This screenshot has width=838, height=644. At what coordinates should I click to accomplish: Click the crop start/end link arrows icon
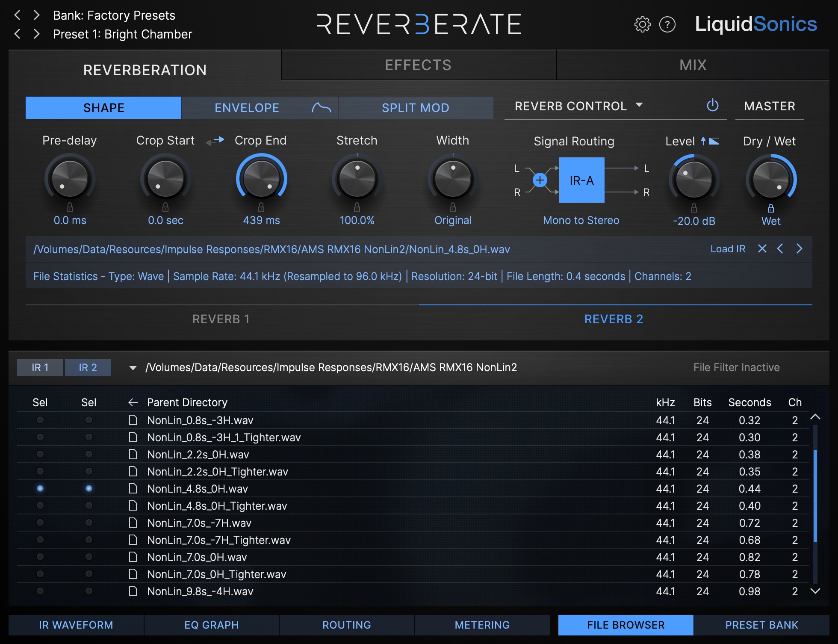tap(215, 140)
